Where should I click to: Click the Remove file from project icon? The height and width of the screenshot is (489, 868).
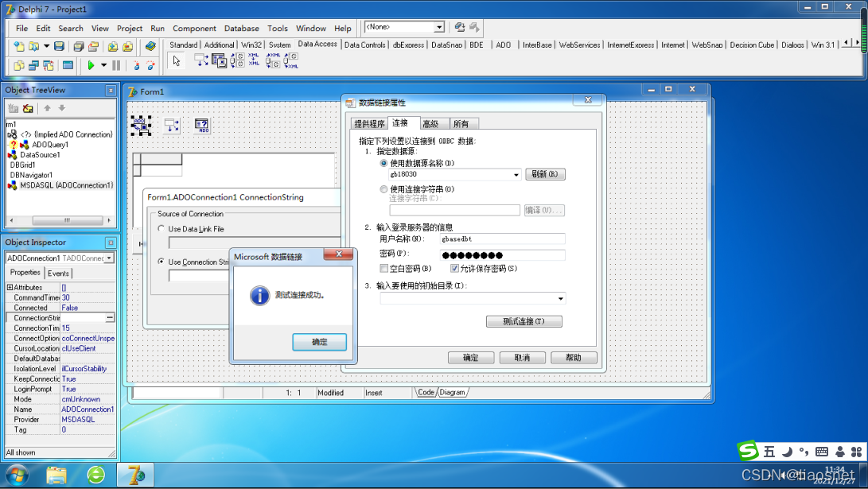(128, 46)
